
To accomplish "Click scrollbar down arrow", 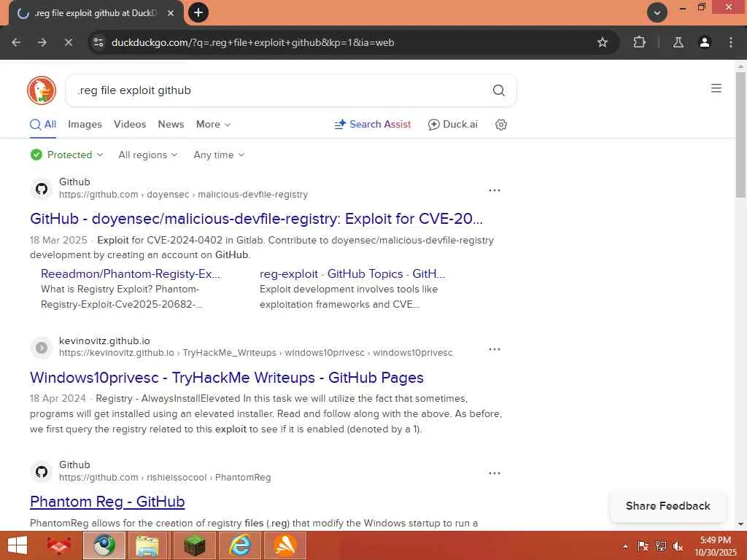I will click(741, 524).
